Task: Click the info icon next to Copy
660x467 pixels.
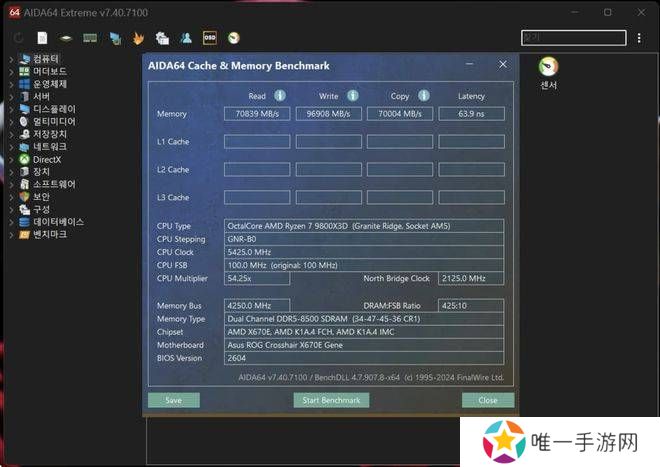Action: [x=424, y=95]
